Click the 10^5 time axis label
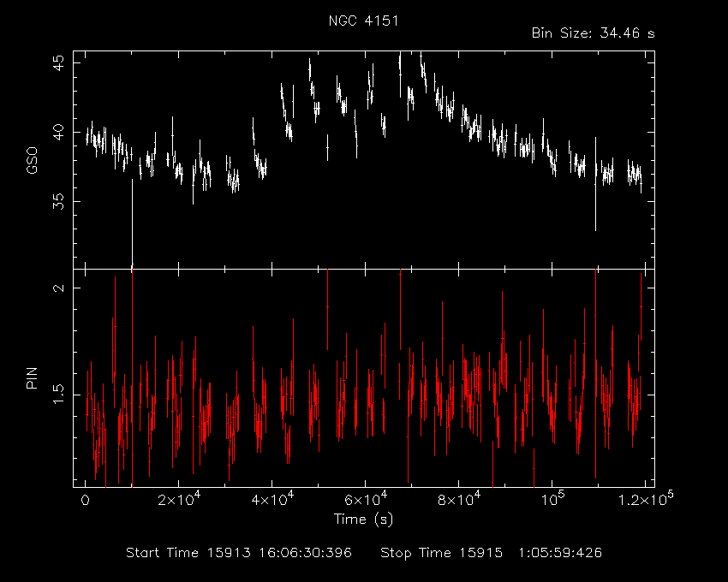 click(552, 499)
